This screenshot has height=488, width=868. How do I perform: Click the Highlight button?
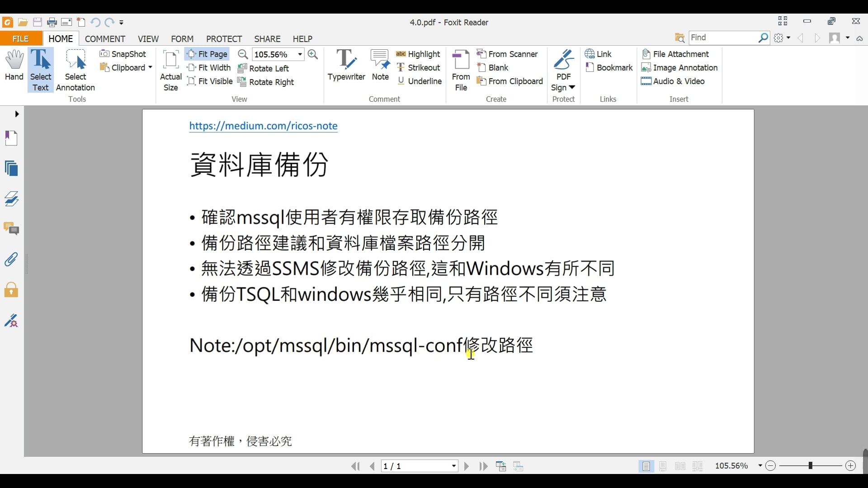[x=418, y=54]
